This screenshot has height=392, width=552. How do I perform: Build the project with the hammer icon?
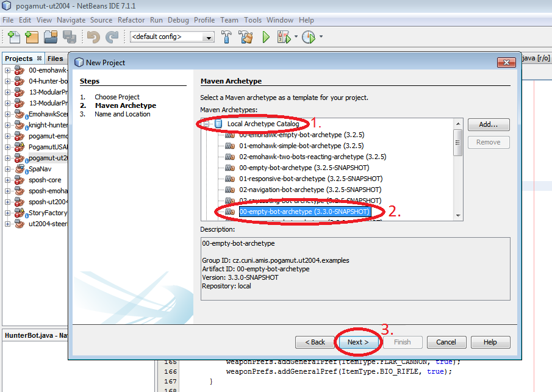(x=226, y=37)
